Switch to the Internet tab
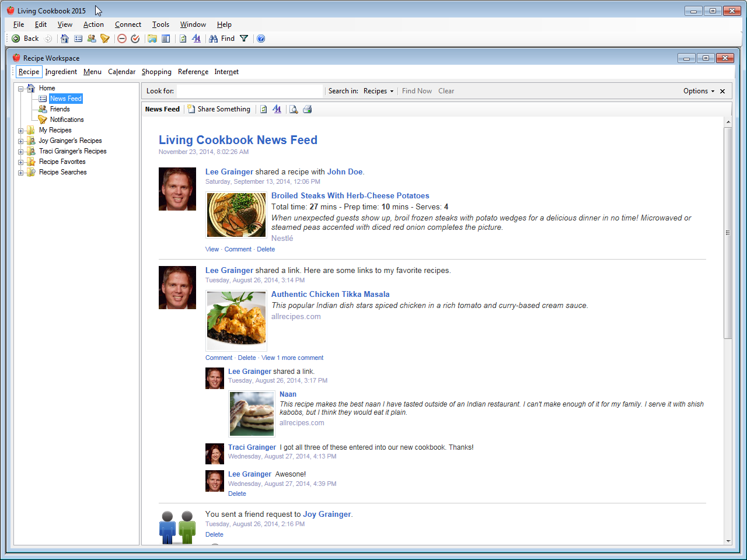 pos(226,72)
